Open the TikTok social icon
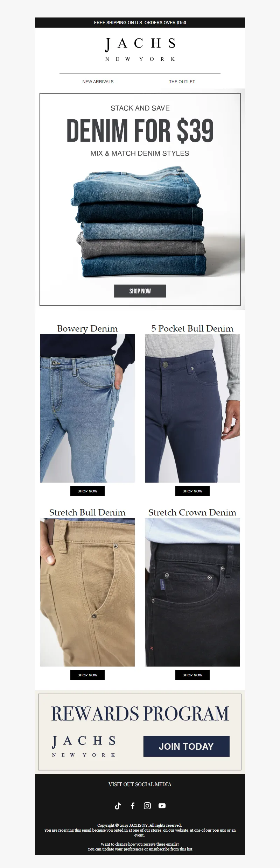 point(118,806)
